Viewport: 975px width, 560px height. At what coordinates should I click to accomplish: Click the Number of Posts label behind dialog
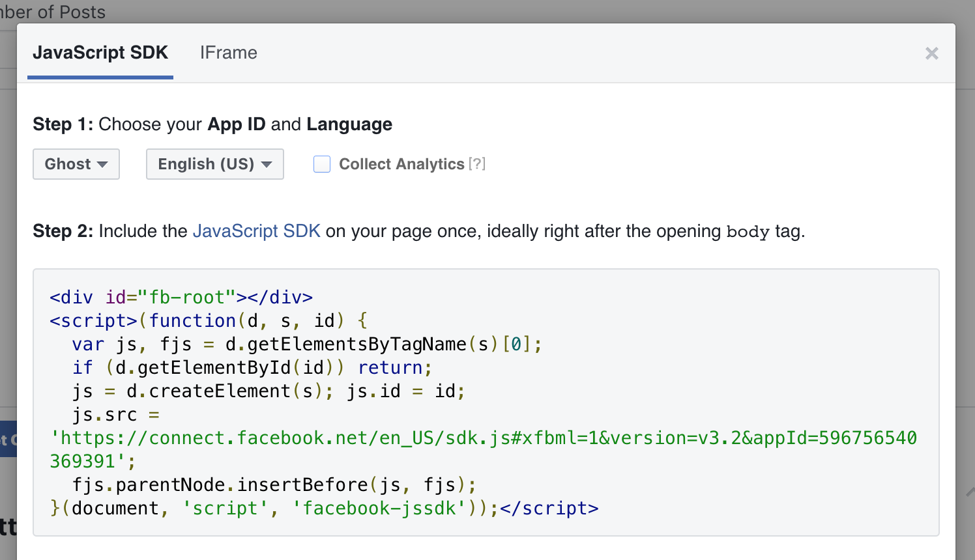[52, 12]
